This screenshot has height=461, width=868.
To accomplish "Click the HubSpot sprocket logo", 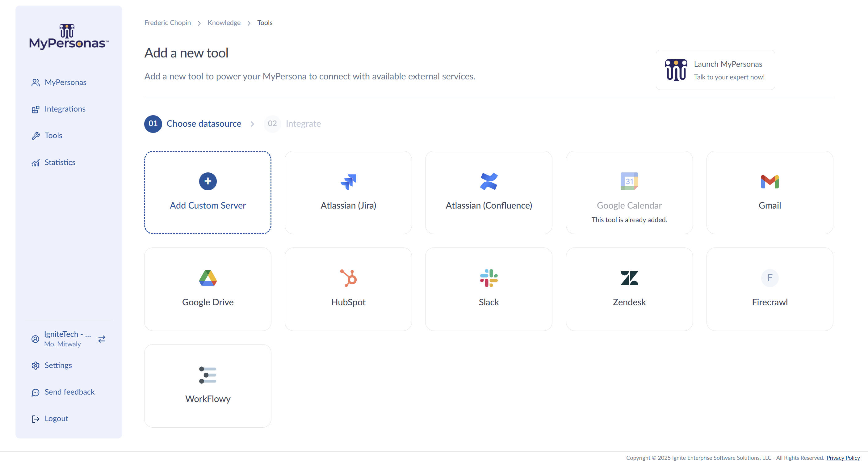I will (x=348, y=278).
